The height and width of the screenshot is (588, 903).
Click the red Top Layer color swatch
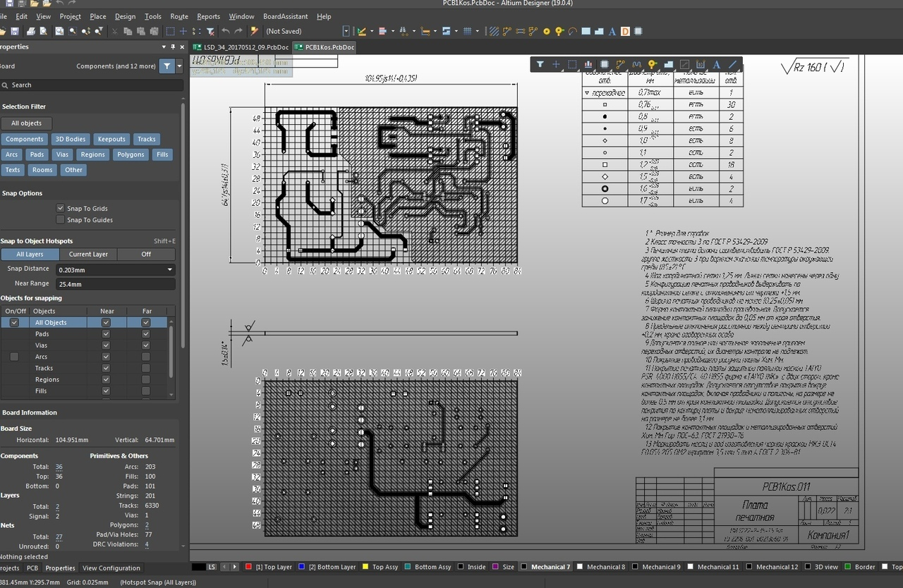click(248, 567)
